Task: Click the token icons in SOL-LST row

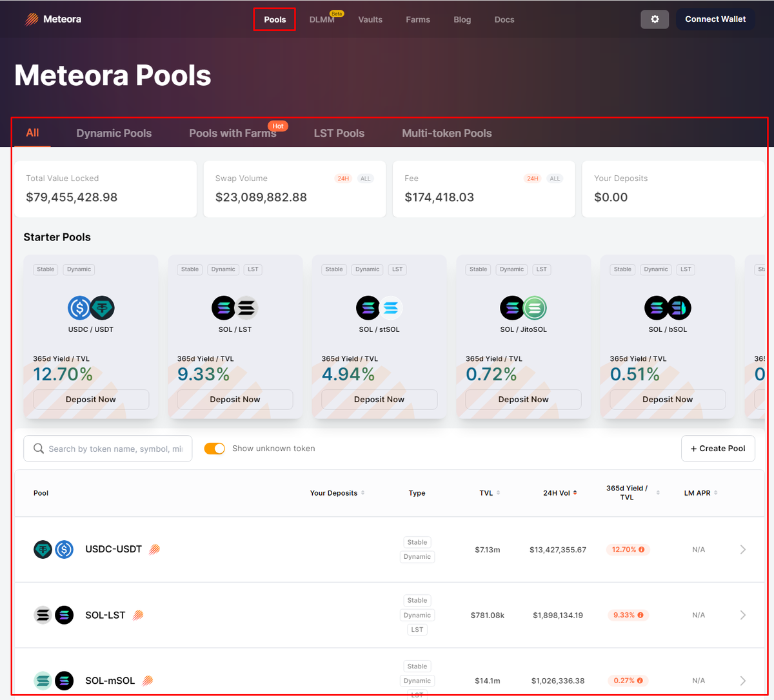Action: point(54,615)
